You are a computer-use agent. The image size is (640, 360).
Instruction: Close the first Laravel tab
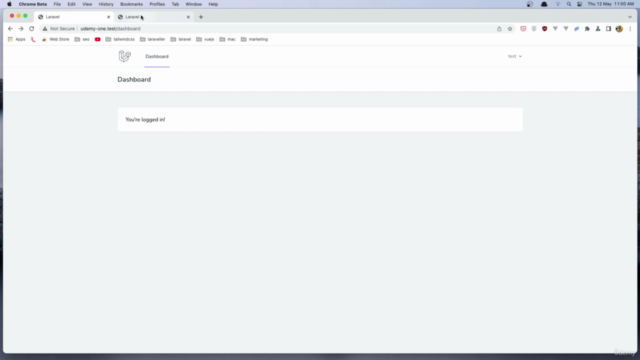109,17
